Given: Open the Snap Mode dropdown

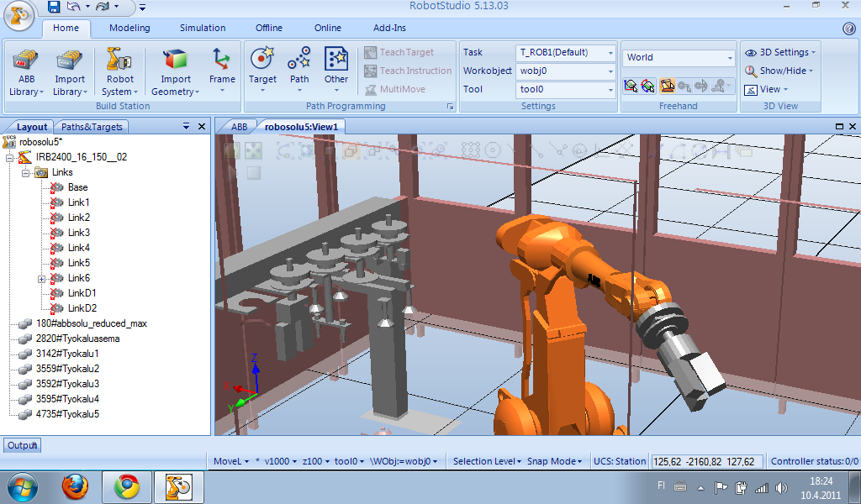Looking at the screenshot, I should (x=554, y=462).
